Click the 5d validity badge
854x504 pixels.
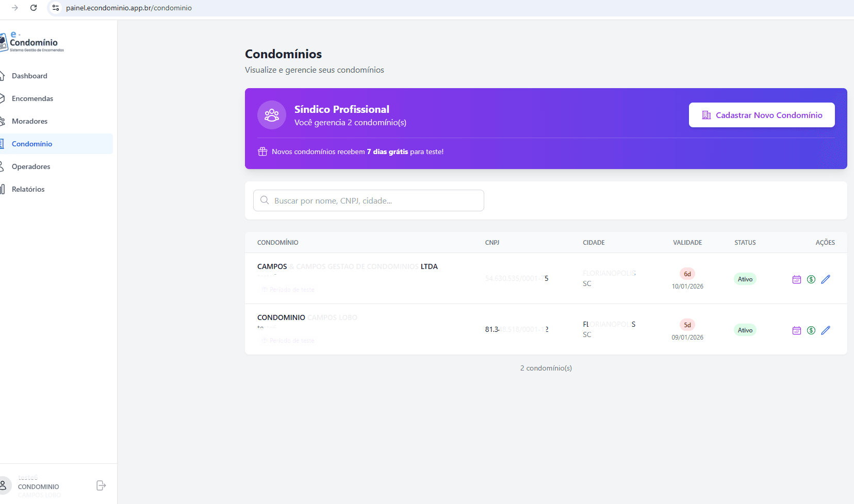(x=687, y=325)
